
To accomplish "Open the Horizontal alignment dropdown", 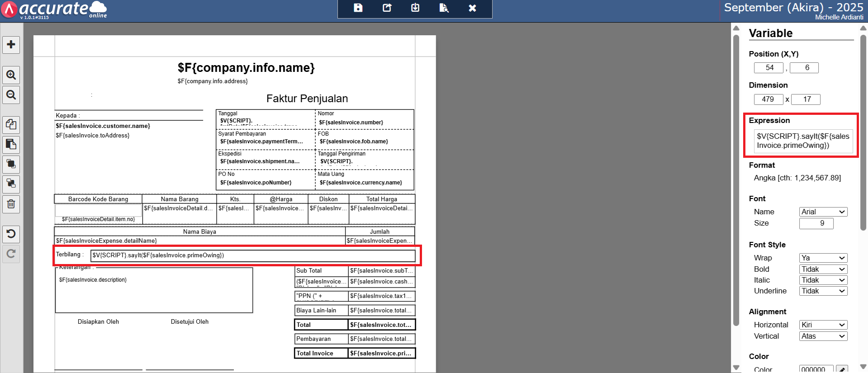I will [823, 325].
